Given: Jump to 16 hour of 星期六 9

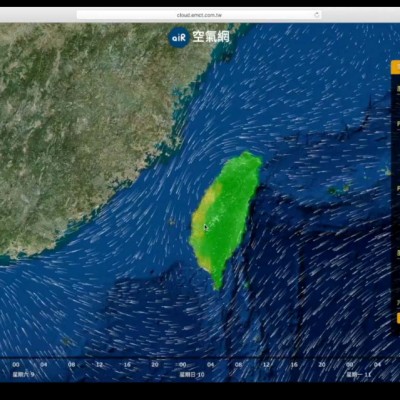Looking at the screenshot, I should (127, 365).
